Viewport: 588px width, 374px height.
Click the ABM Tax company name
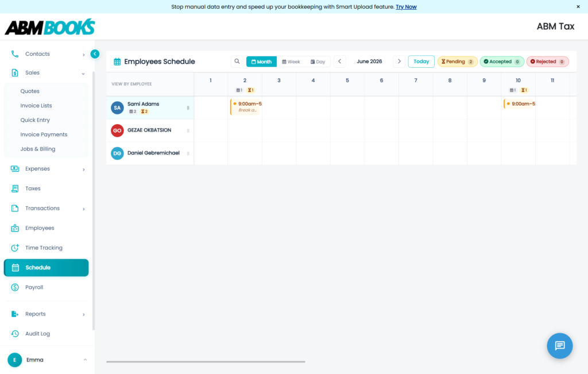point(555,26)
